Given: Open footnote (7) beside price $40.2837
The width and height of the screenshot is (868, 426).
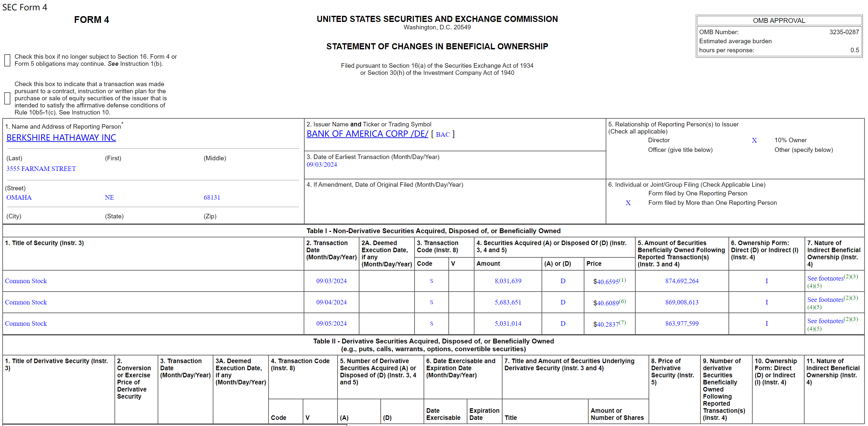Looking at the screenshot, I should click(x=622, y=322).
